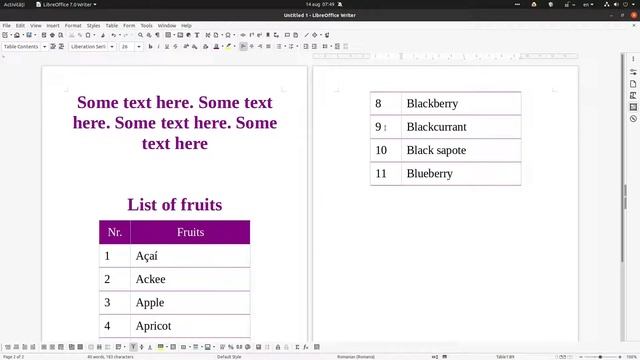Image resolution: width=640 pixels, height=360 pixels.
Task: Toggle strikethrough formatting
Action: point(175,47)
